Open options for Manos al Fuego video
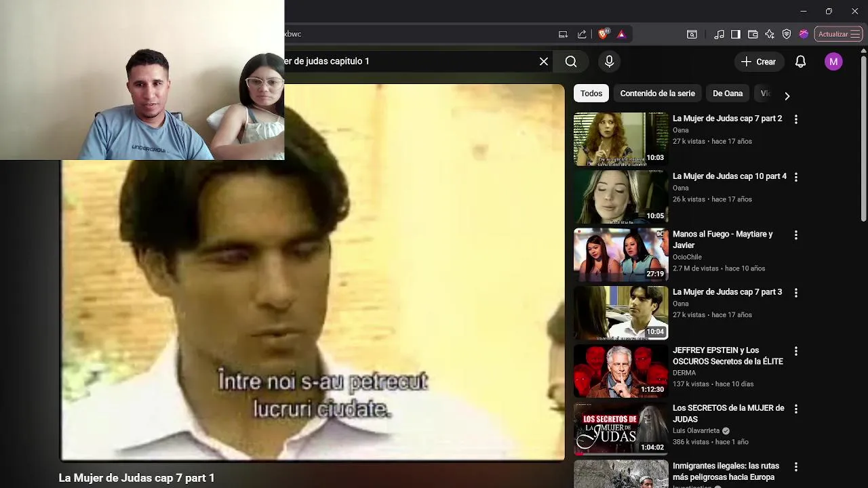The image size is (868, 488). [x=796, y=235]
